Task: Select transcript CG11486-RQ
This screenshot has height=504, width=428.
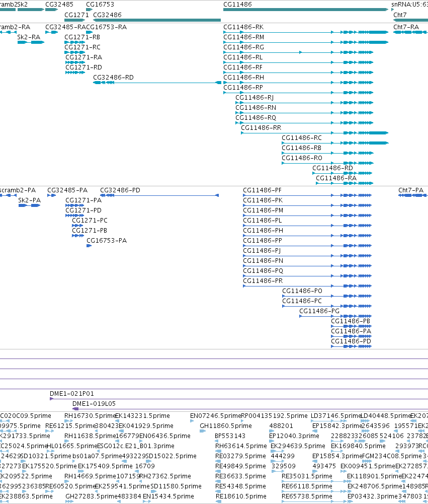Action: pyautogui.click(x=255, y=118)
